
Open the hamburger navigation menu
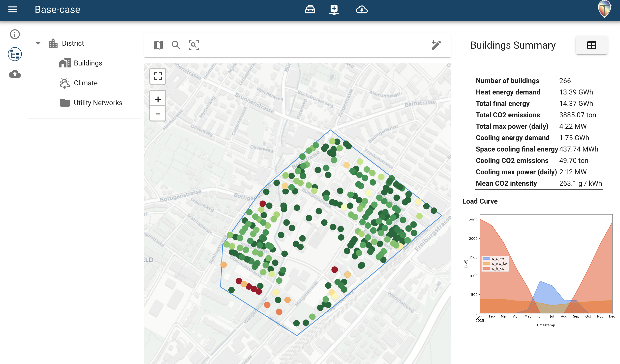(x=13, y=10)
